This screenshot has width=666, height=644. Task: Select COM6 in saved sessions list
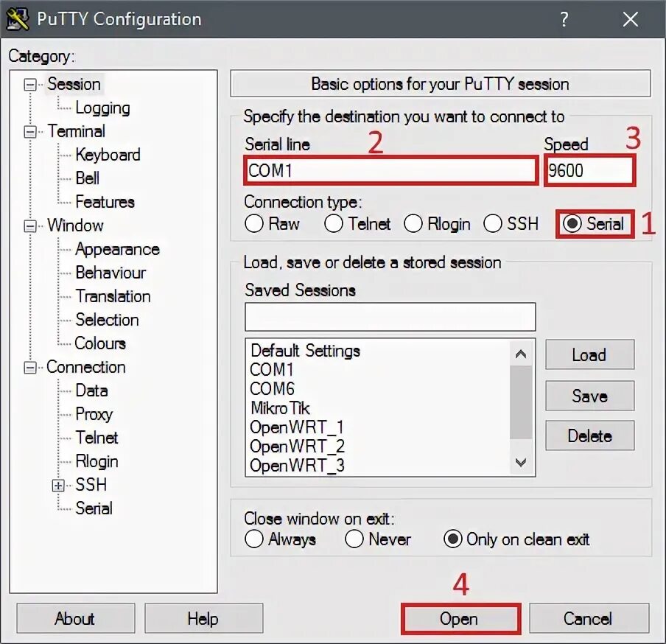272,389
